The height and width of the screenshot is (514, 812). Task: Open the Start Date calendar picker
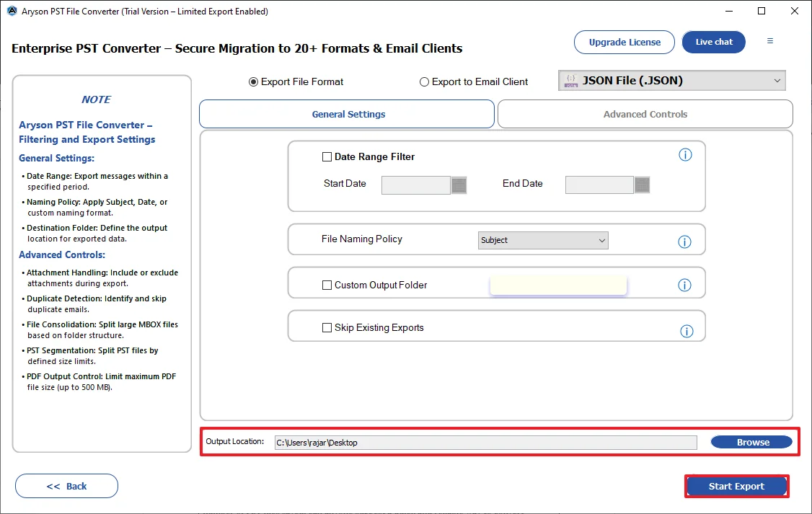tap(459, 185)
